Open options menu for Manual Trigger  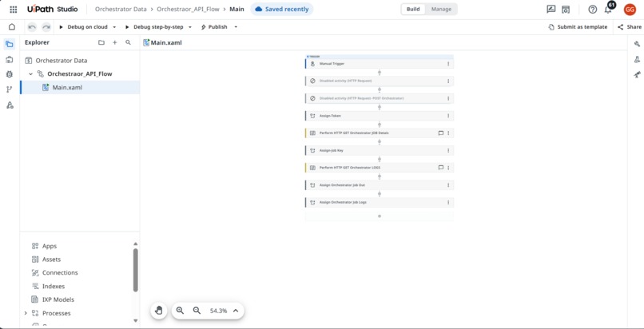[448, 64]
